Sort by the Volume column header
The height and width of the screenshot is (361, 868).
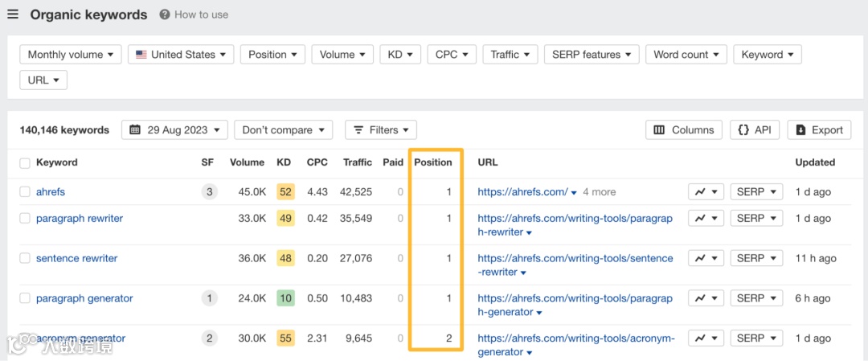247,162
